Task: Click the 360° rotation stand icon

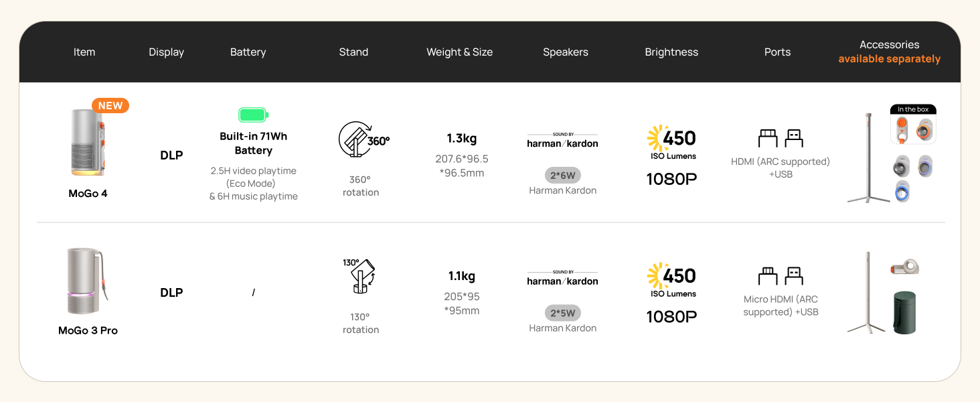Action: [363, 140]
